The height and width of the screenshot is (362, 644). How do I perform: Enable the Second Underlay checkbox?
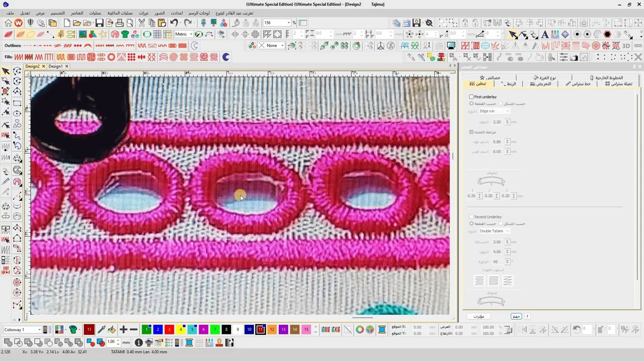tap(471, 217)
